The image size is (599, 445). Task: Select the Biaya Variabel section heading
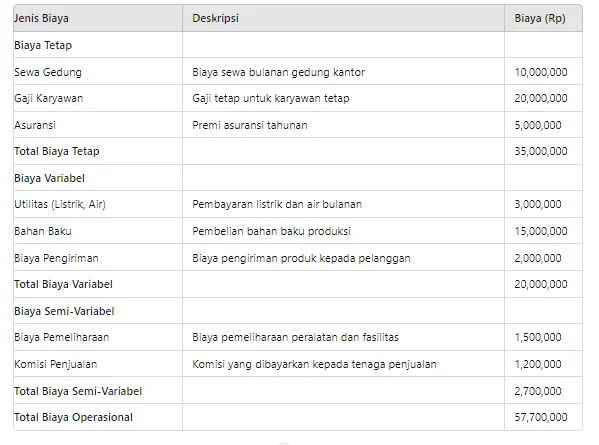pyautogui.click(x=49, y=178)
